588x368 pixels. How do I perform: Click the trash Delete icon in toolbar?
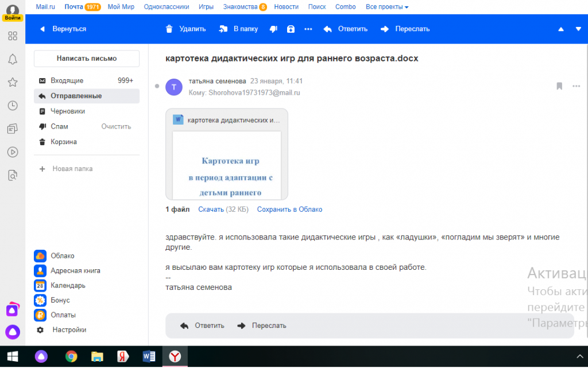169,29
